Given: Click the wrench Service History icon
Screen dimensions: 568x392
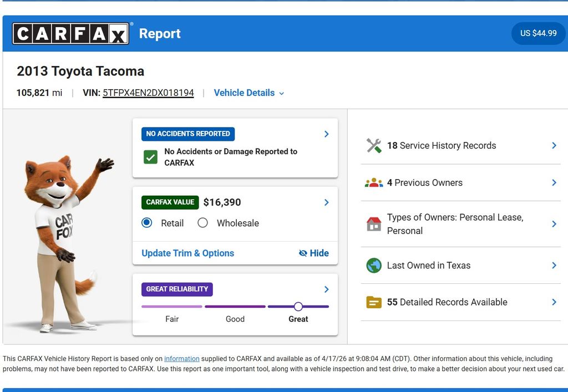Looking at the screenshot, I should coord(374,146).
